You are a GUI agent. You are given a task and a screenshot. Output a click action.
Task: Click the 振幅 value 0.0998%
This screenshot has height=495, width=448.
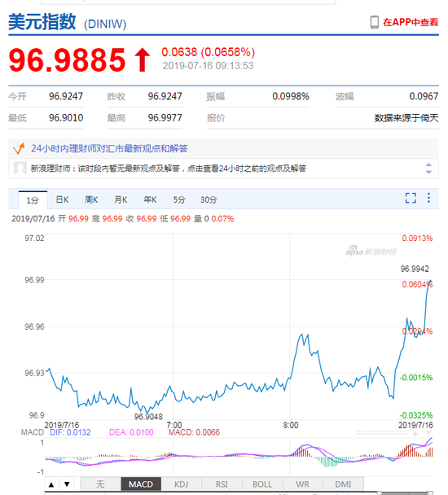291,96
